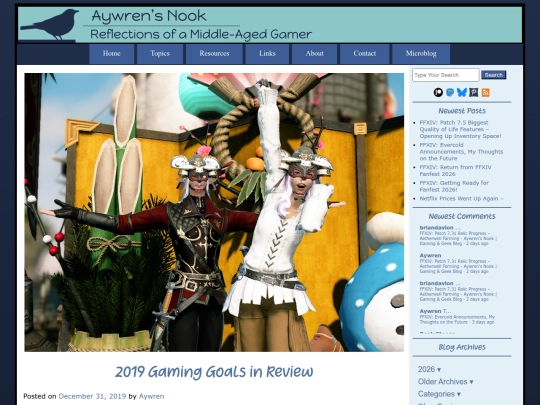Open the Evercold Announcements post link
Screen dimensions: 540x405
[461, 152]
